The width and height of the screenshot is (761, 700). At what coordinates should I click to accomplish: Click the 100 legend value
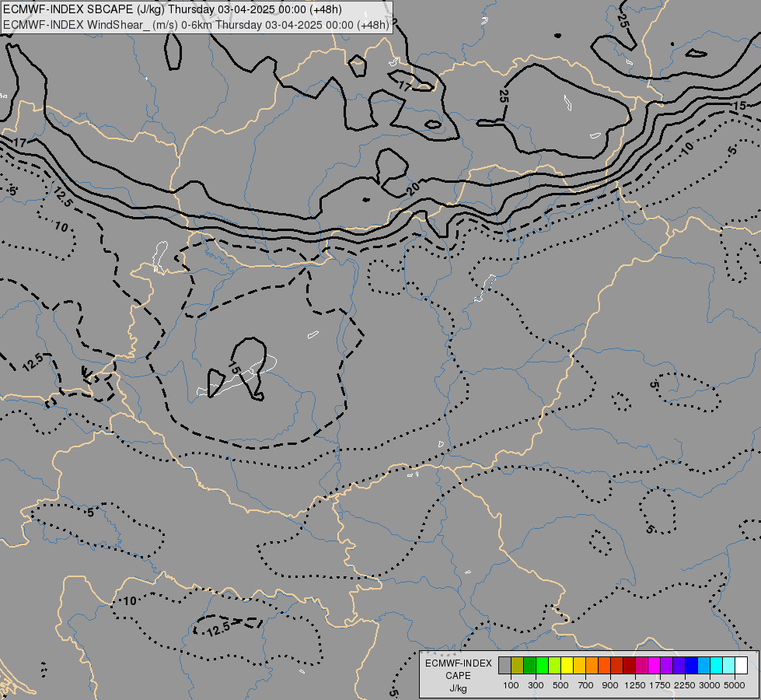pyautogui.click(x=511, y=685)
